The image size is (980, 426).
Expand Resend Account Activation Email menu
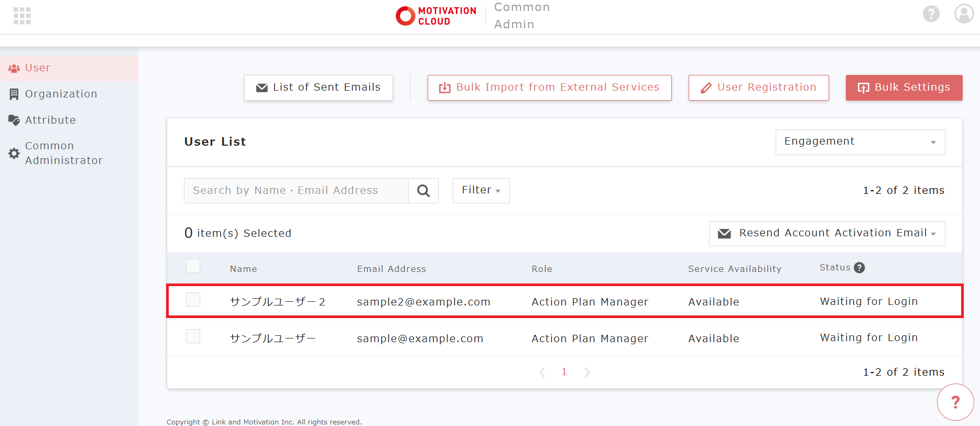[826, 233]
